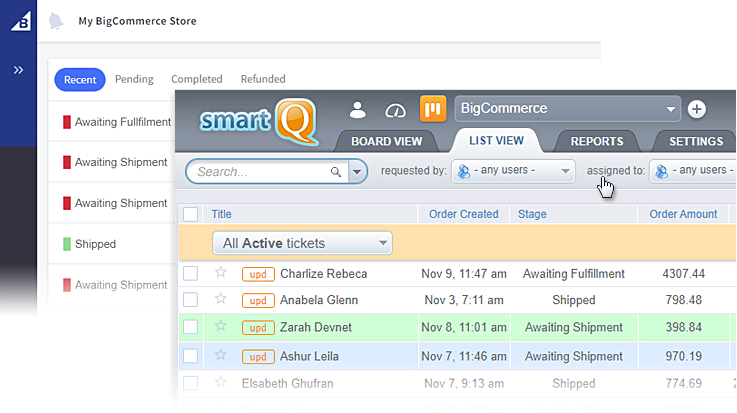Check the Ashur Leila row checkbox
Image resolution: width=737 pixels, height=413 pixels.
tap(190, 356)
